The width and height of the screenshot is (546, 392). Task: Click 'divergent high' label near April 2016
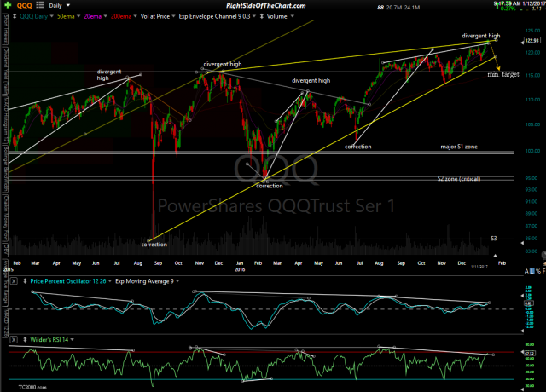(x=311, y=80)
